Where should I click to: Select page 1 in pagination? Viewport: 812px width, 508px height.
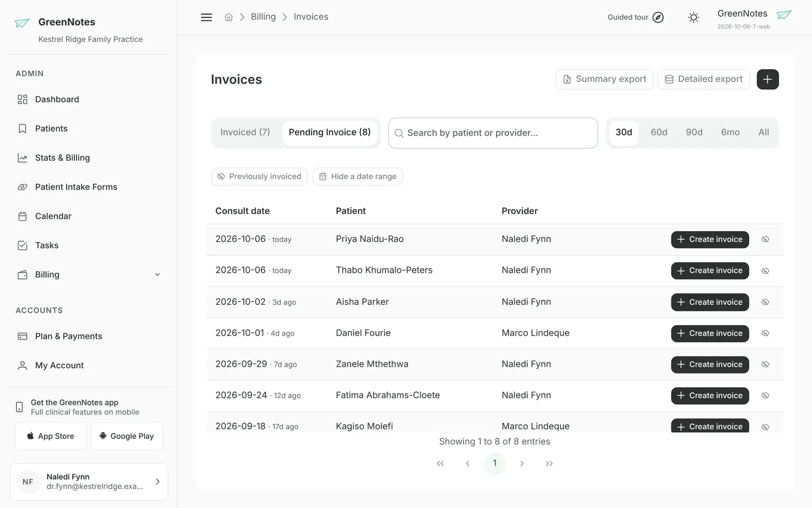(x=495, y=463)
